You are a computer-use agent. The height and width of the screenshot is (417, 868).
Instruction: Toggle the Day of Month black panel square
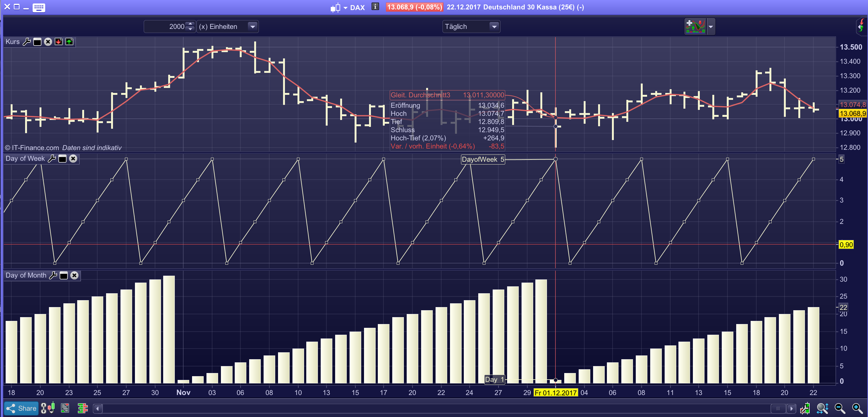click(64, 275)
